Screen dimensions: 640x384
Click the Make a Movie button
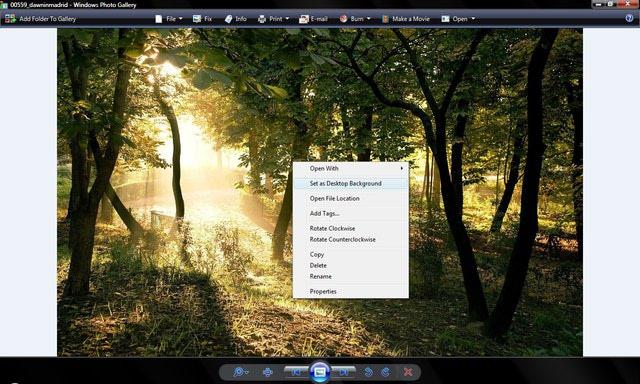click(x=405, y=19)
